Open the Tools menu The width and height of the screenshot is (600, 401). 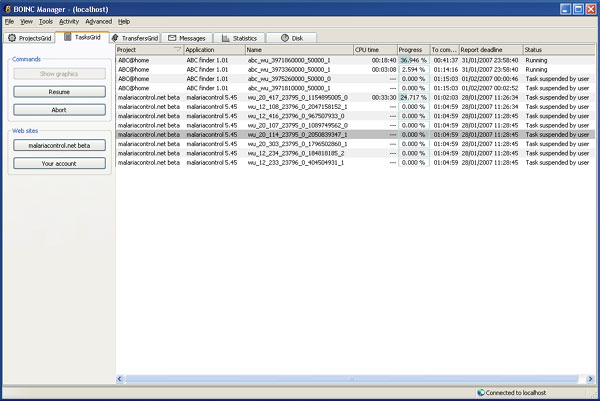point(46,21)
